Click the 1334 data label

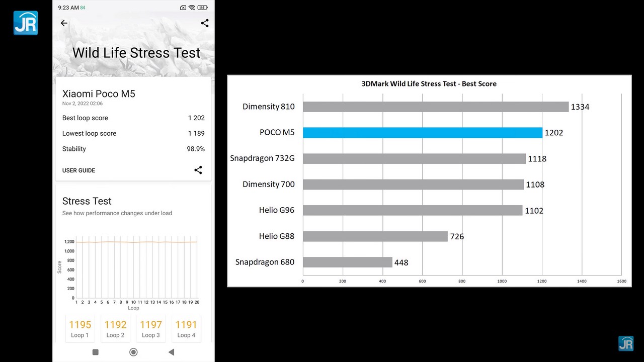click(580, 107)
